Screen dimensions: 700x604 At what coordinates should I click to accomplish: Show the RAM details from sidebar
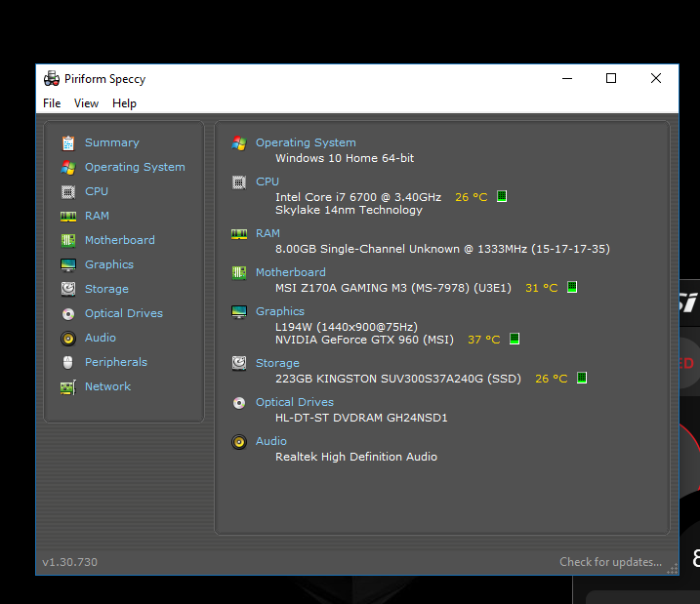pos(97,216)
